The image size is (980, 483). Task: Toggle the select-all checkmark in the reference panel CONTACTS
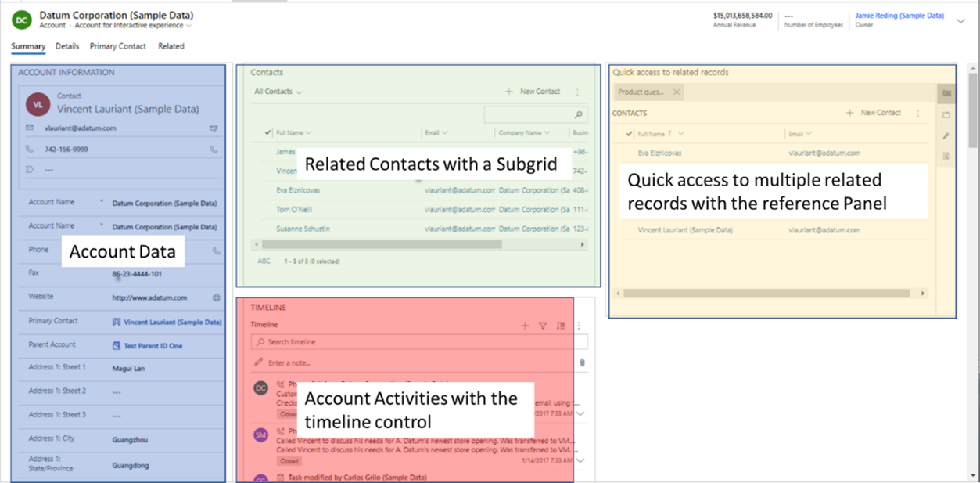coord(629,134)
